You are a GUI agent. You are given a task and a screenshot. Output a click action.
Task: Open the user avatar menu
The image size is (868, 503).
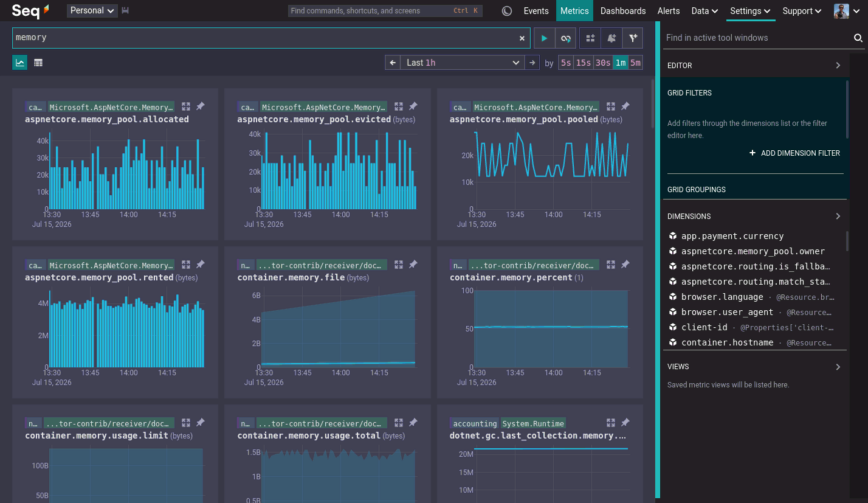[x=847, y=11]
